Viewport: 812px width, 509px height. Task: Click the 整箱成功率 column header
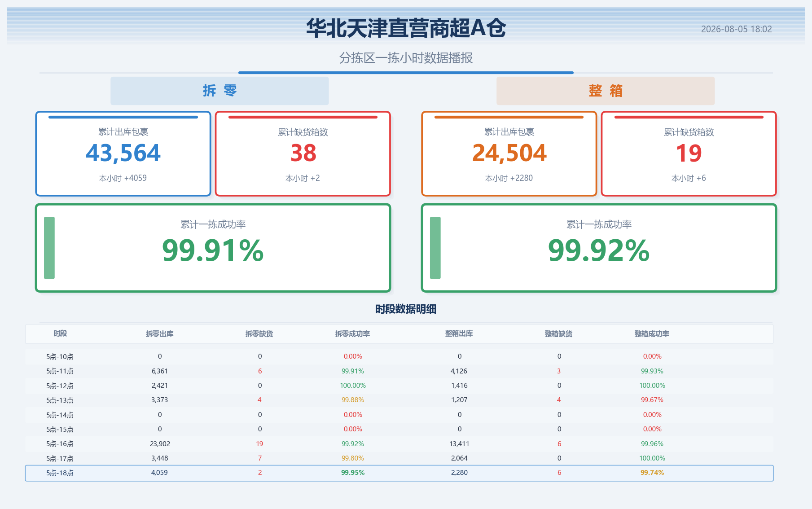652,333
